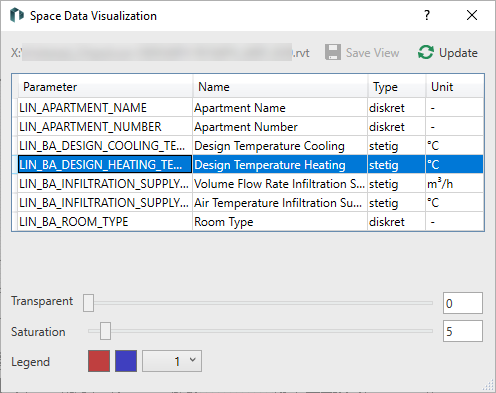Open the Legend number dropdown
Viewport: 496px width, 393px height.
tap(172, 361)
